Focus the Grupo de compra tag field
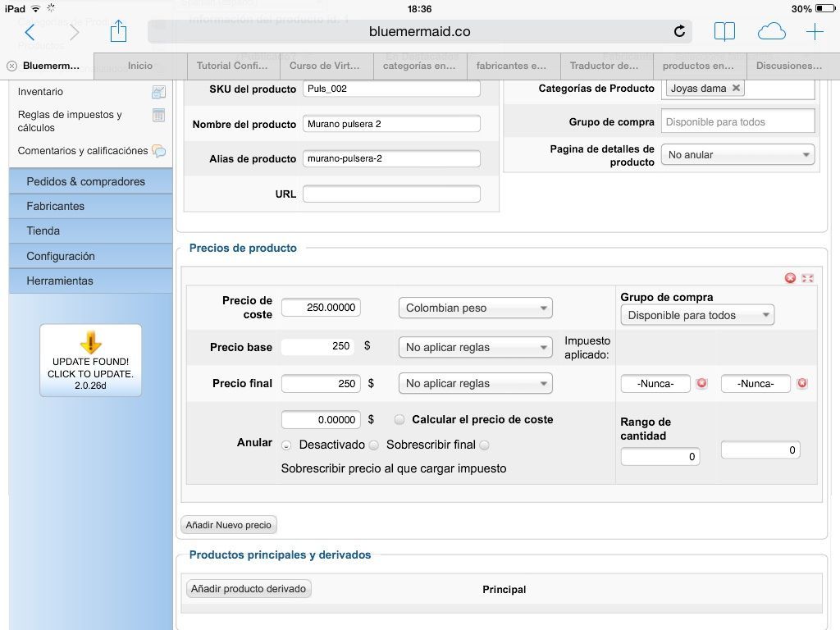 (x=737, y=121)
